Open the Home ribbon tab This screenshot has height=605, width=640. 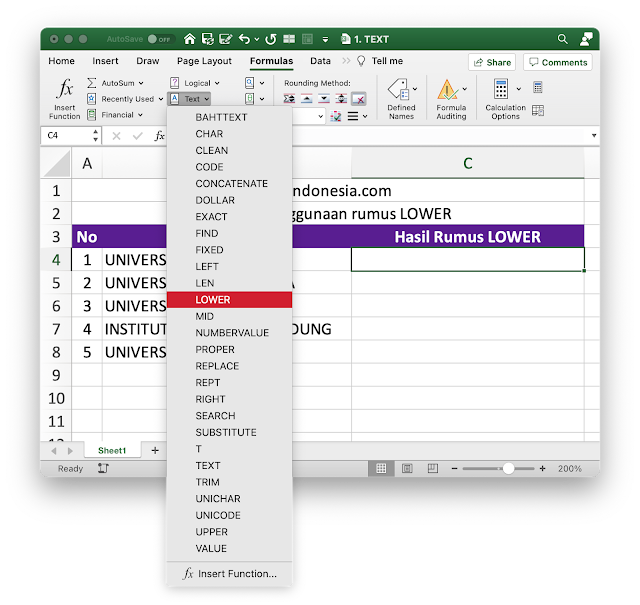click(x=61, y=61)
